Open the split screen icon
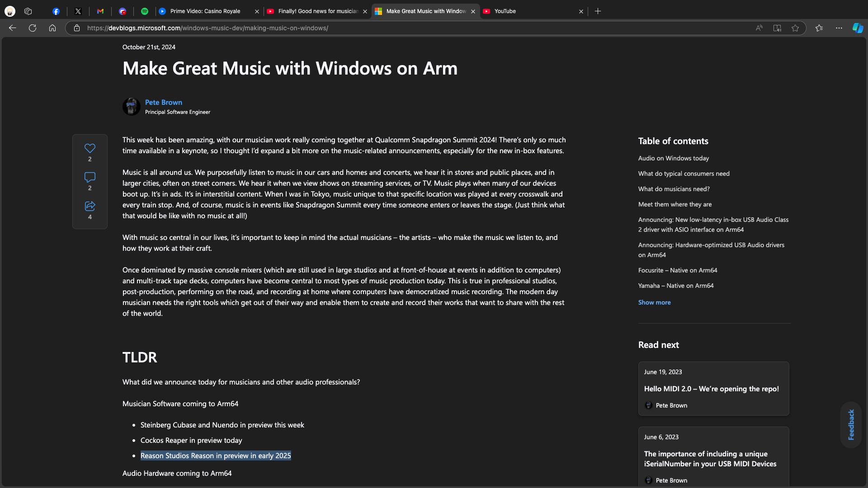This screenshot has width=868, height=488. [x=777, y=28]
